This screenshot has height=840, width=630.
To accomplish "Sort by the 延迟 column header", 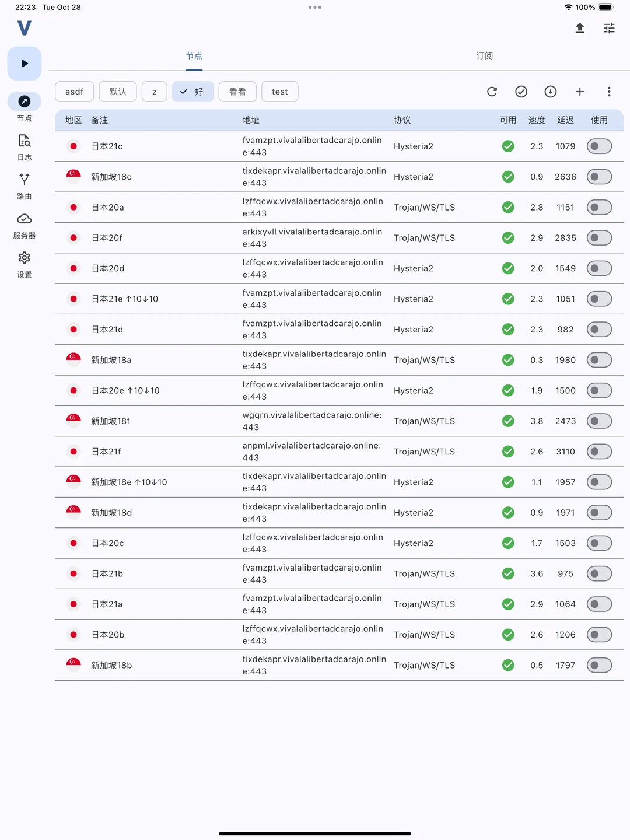I will 566,120.
